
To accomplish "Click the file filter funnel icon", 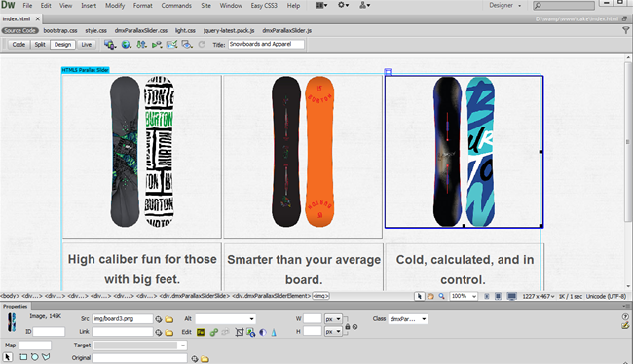I will click(626, 30).
